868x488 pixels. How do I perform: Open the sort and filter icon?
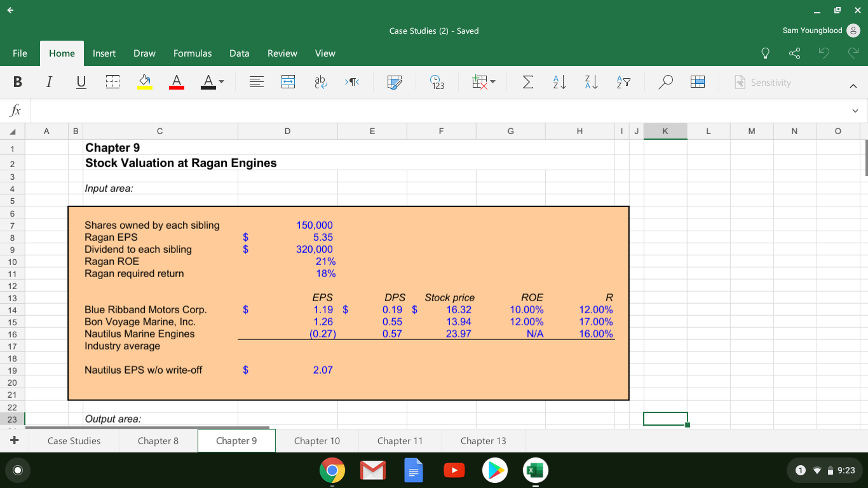point(623,83)
